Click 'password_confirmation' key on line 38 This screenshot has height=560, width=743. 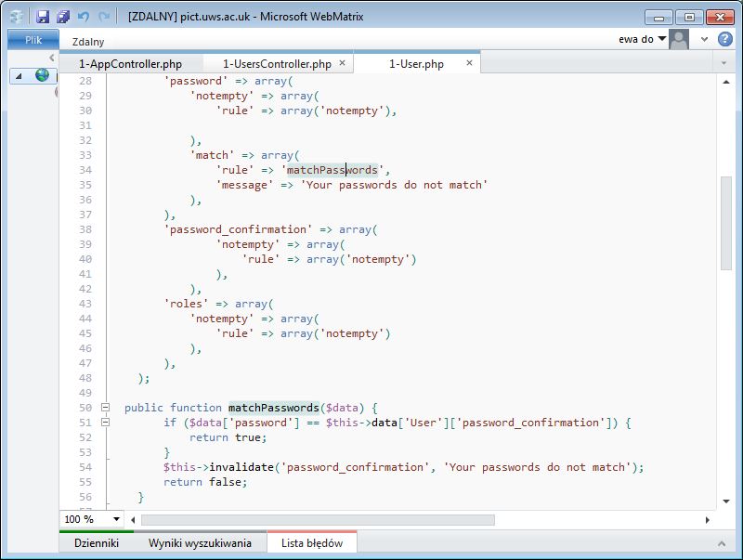coord(238,229)
